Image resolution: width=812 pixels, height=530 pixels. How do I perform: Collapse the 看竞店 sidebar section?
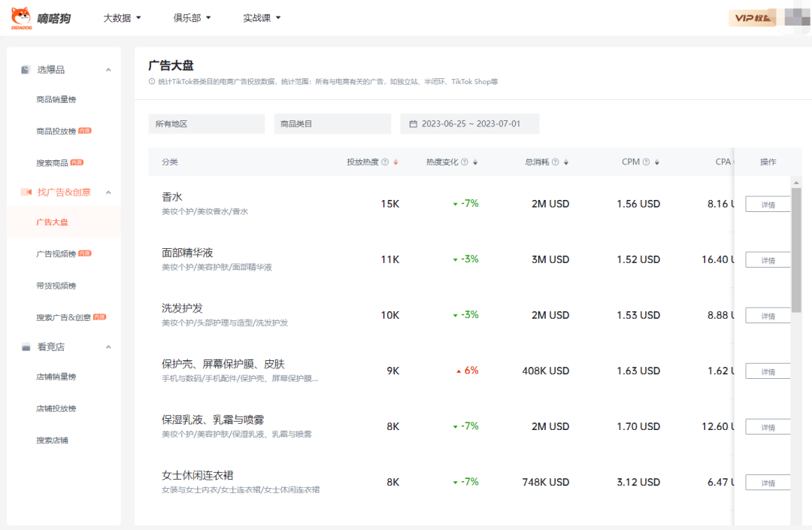pyautogui.click(x=108, y=347)
